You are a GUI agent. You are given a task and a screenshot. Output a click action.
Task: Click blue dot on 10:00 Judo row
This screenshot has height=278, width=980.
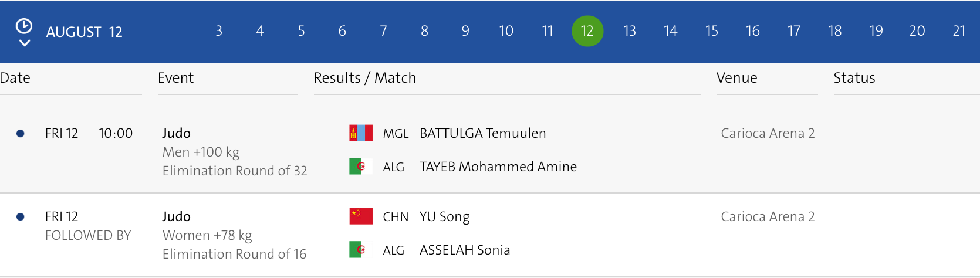[21, 134]
